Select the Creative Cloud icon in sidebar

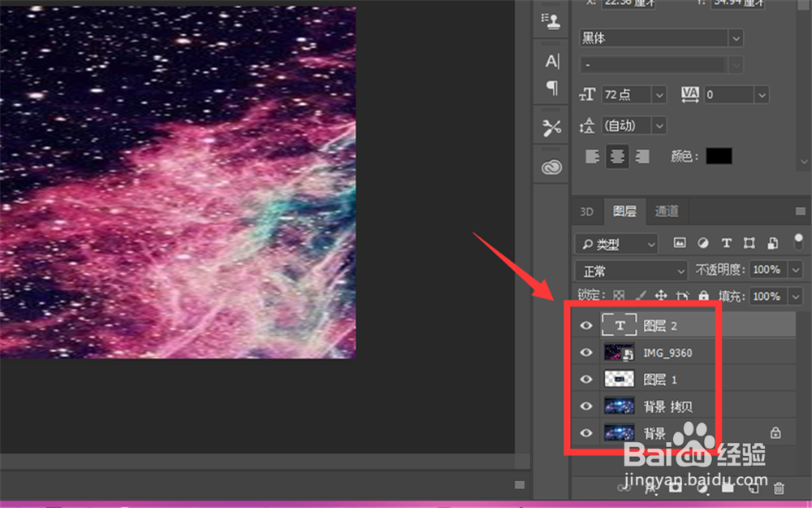click(551, 166)
